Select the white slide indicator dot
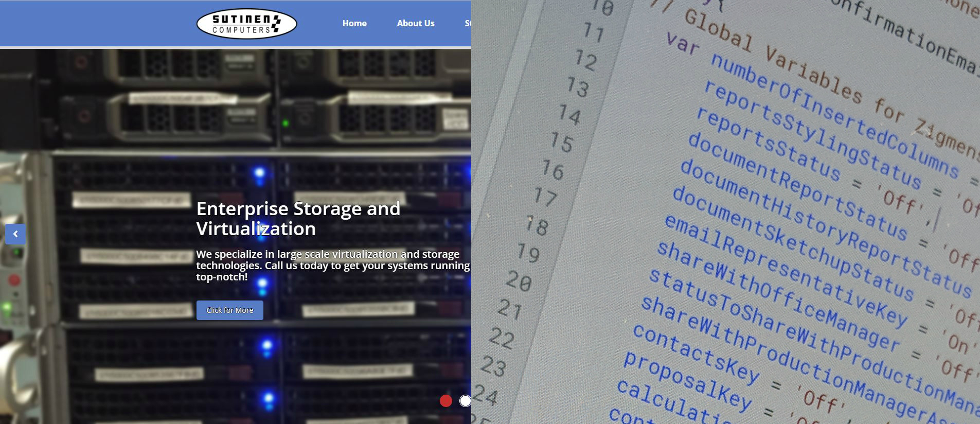 pyautogui.click(x=465, y=401)
